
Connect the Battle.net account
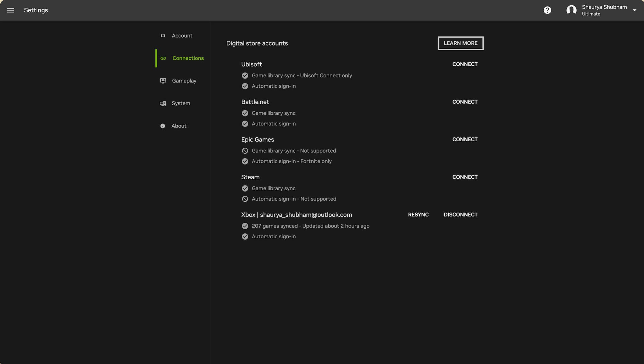[465, 102]
